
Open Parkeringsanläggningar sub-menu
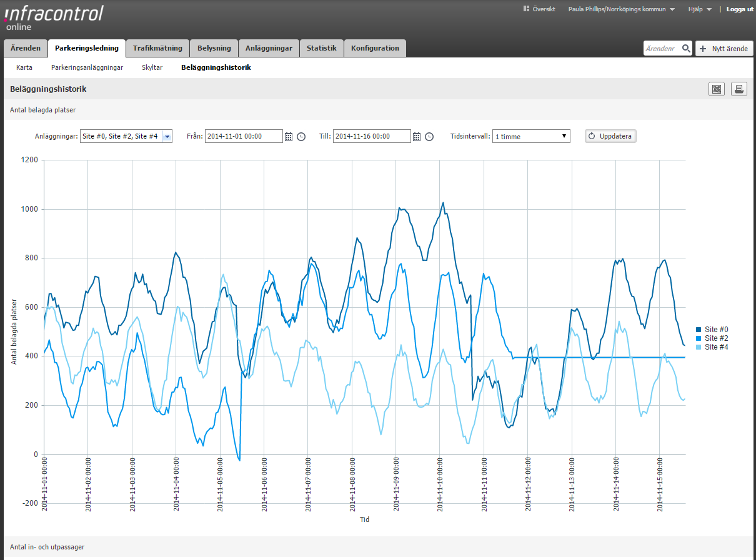point(87,67)
